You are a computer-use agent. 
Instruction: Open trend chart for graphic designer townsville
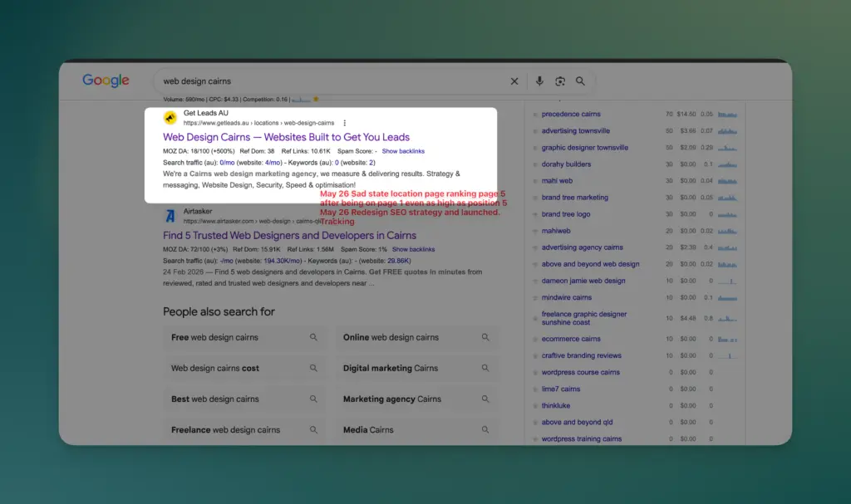727,148
